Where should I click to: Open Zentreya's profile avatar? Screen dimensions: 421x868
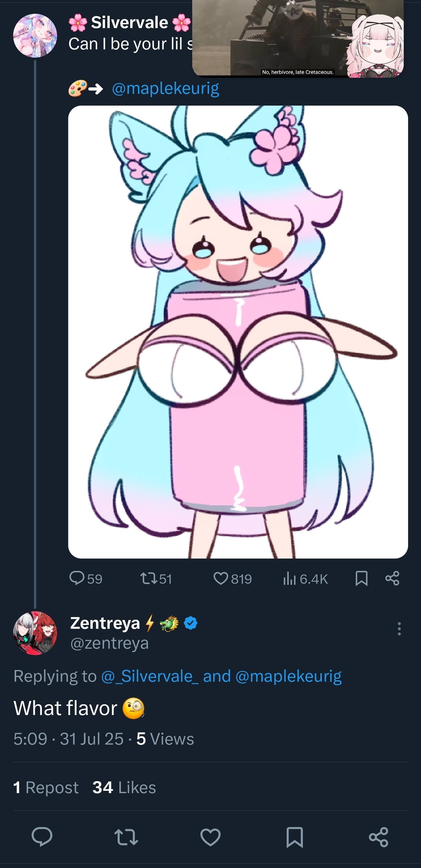coord(35,633)
